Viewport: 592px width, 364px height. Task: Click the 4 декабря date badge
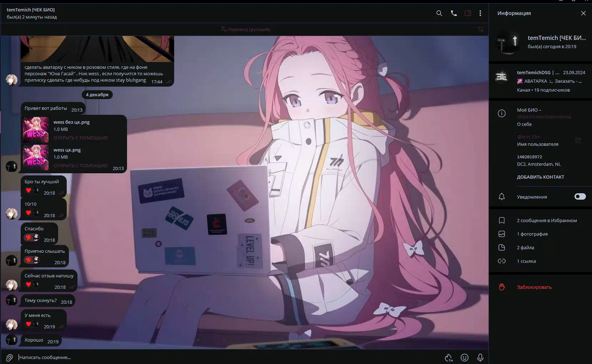tap(97, 94)
